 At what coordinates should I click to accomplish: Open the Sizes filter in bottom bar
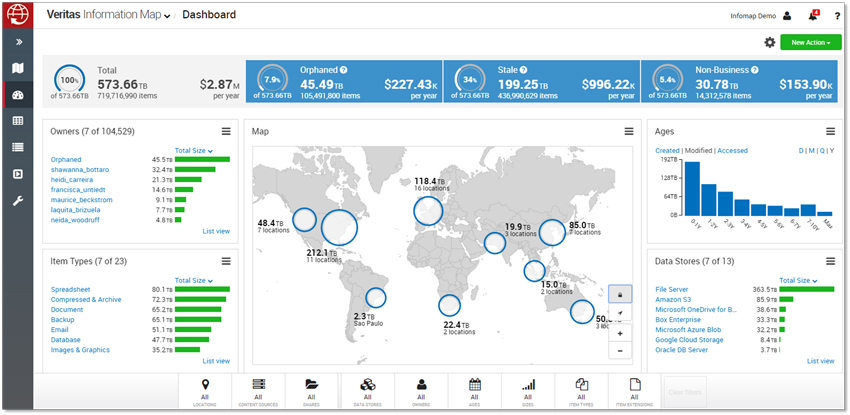(528, 392)
